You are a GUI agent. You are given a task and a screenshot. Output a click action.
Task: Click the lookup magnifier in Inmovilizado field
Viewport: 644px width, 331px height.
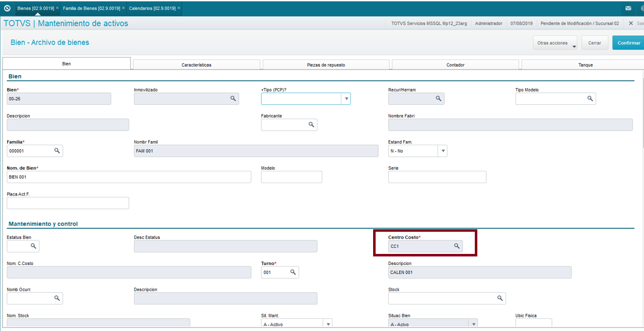pos(233,99)
